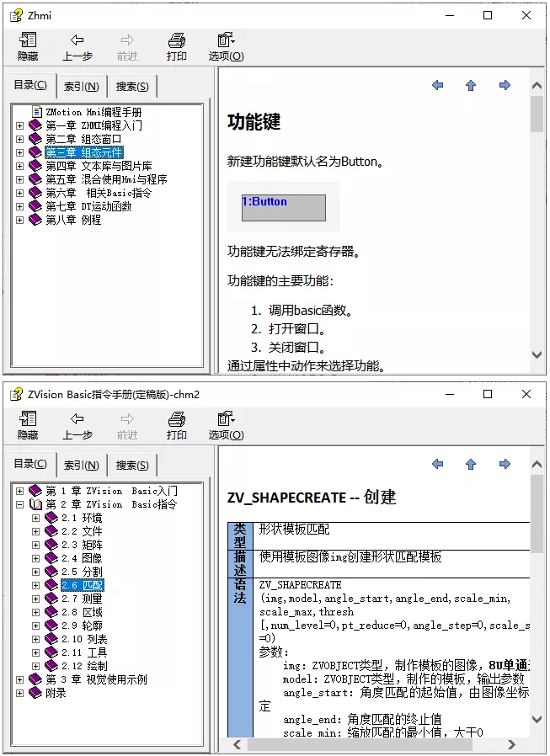Click the ZVision title bar help icon
The height and width of the screenshot is (756, 550).
tap(16, 394)
